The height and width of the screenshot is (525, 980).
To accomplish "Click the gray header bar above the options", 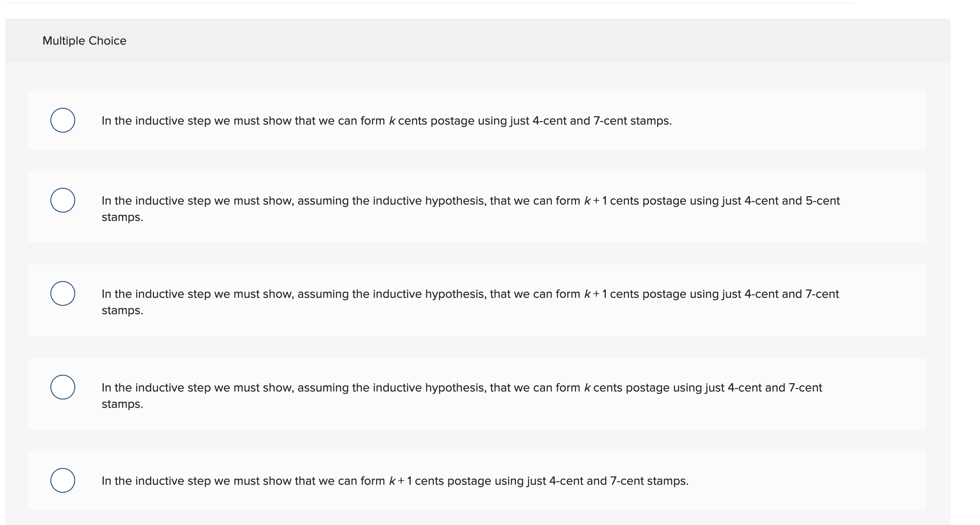I will 486,40.
